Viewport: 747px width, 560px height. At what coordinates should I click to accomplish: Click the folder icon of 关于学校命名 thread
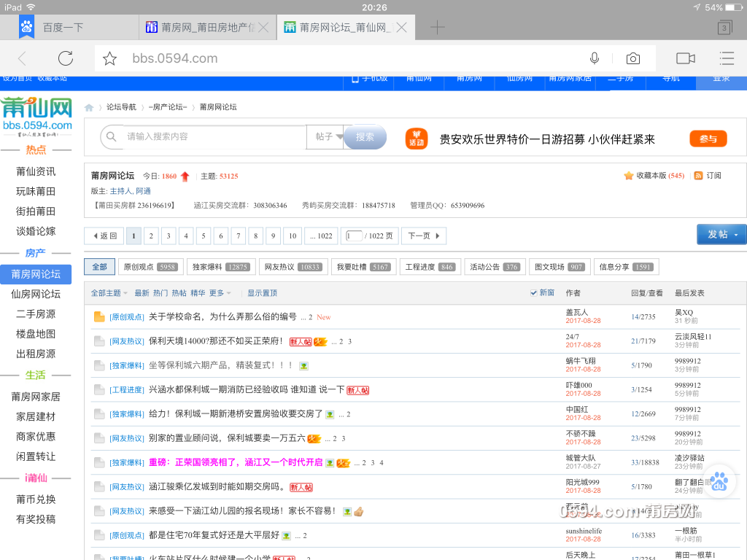point(99,316)
